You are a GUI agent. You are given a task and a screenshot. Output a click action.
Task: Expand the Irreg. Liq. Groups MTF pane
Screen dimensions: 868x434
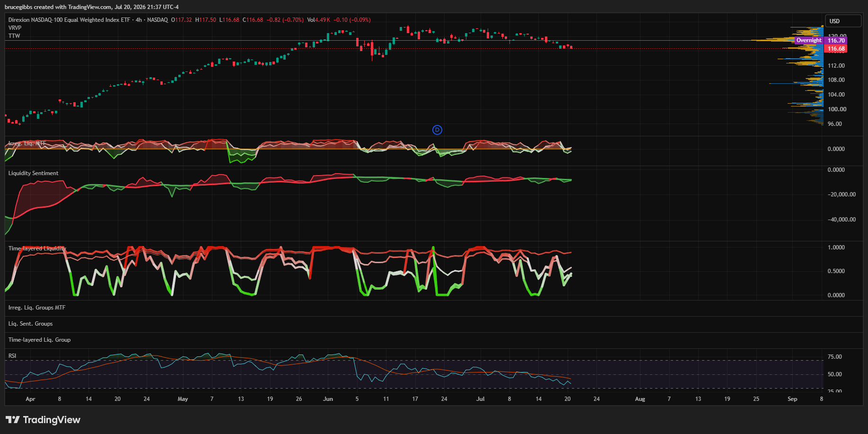(x=37, y=308)
